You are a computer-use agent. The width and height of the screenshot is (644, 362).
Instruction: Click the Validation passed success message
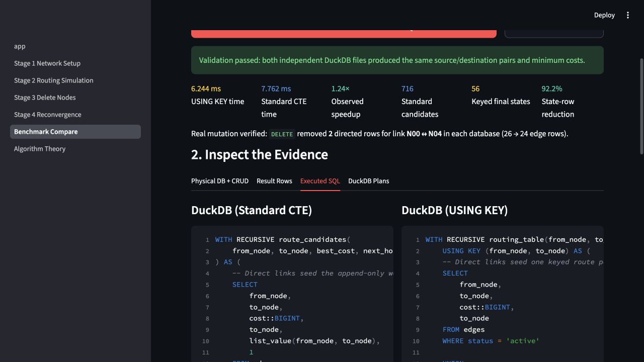coord(397,60)
